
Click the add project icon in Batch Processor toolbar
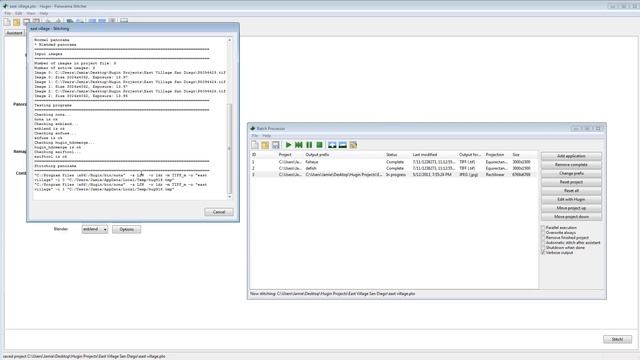(x=332, y=145)
